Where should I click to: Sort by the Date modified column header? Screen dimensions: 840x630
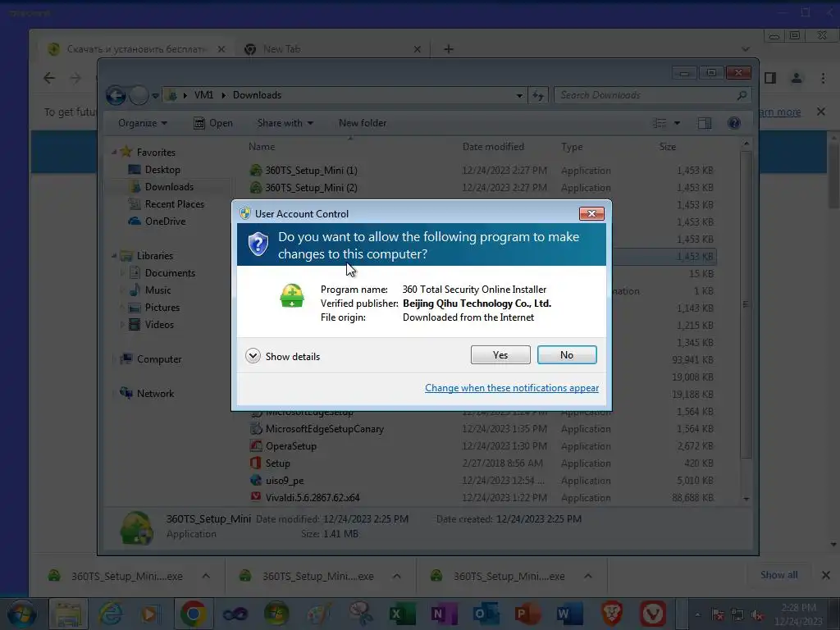493,147
